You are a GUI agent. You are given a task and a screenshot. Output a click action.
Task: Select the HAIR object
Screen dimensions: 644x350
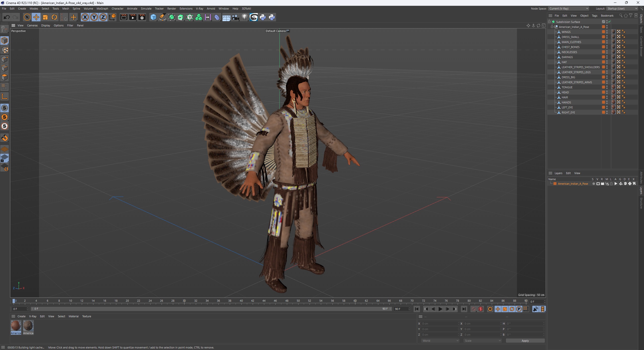tap(564, 97)
